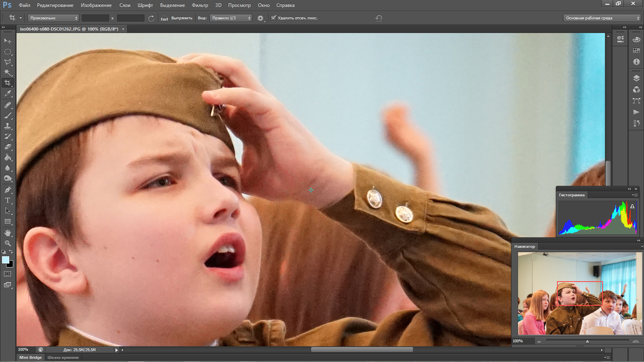
Task: Open the 'Правило 1/3' overlay view dropdown
Action: click(x=231, y=18)
